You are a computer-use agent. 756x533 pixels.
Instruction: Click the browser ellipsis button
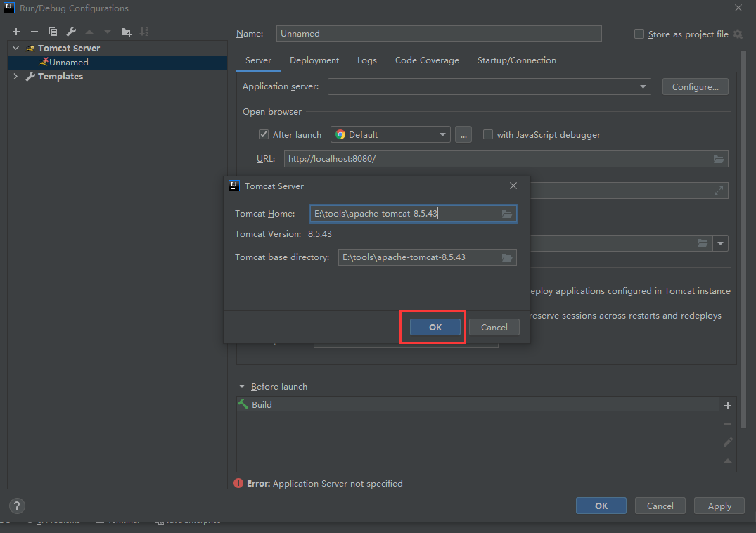click(x=463, y=134)
